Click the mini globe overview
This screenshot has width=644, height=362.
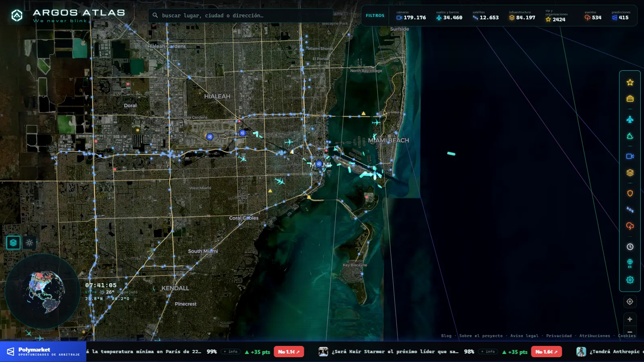(x=43, y=291)
